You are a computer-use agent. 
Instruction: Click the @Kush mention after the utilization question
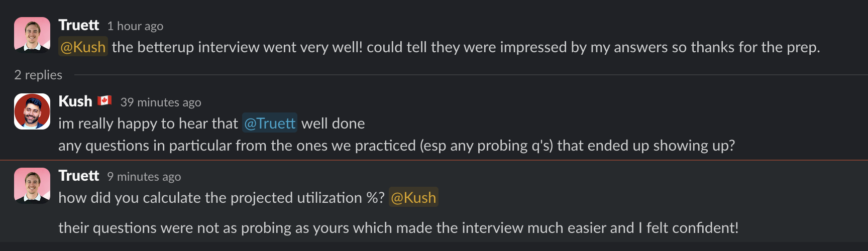413,198
